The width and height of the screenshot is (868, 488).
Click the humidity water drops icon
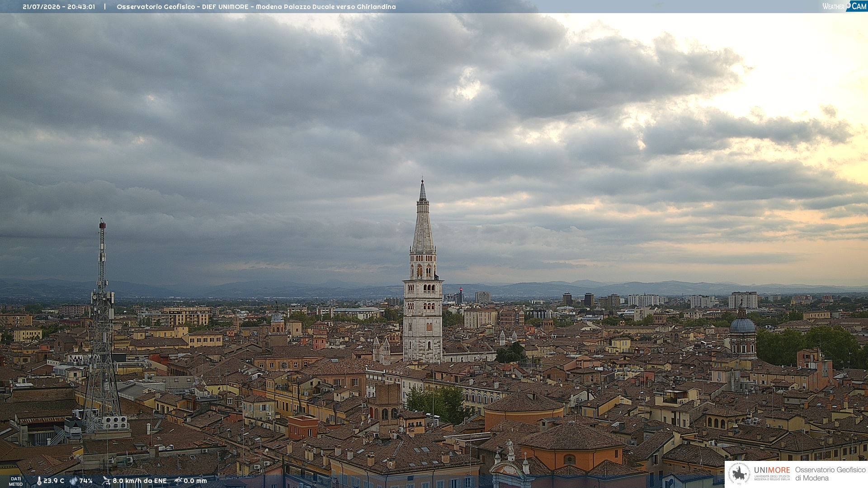[74, 481]
